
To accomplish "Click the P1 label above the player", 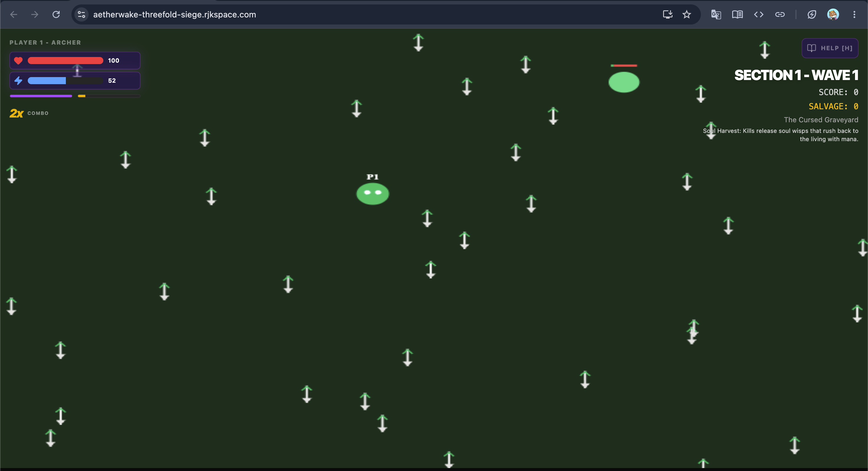I will pos(372,177).
